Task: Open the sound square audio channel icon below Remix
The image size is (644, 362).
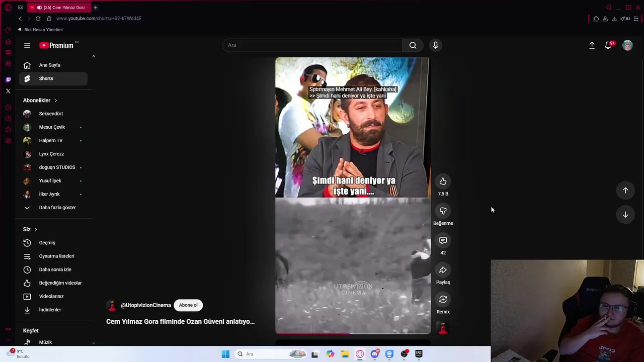Action: 443,328
